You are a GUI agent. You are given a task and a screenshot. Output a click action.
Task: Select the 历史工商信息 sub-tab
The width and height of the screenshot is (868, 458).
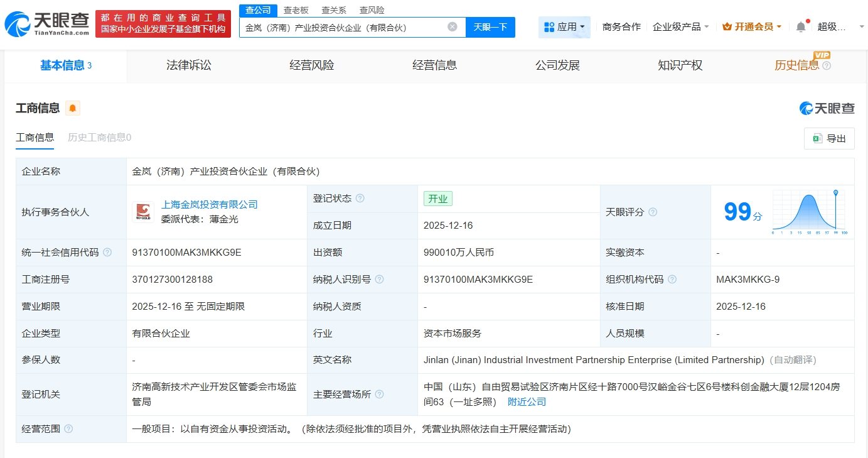point(99,138)
